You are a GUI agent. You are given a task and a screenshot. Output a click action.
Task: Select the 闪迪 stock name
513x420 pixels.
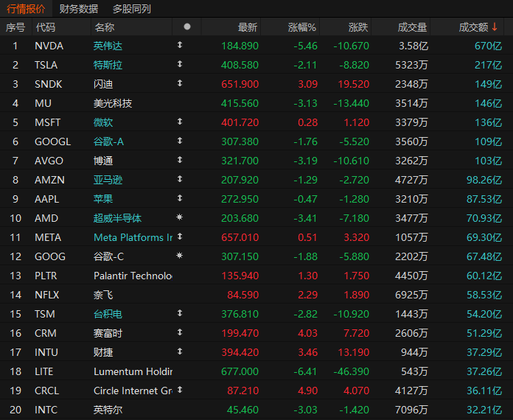pos(103,85)
